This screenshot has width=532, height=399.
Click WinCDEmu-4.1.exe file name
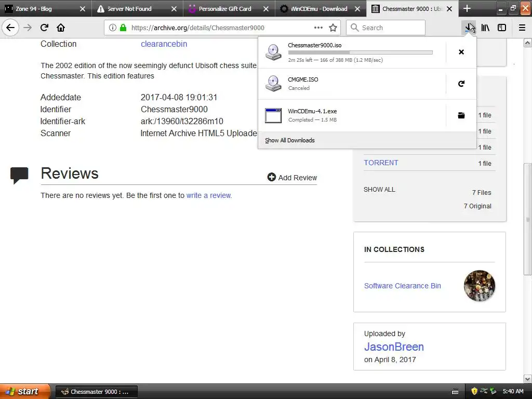point(312,111)
